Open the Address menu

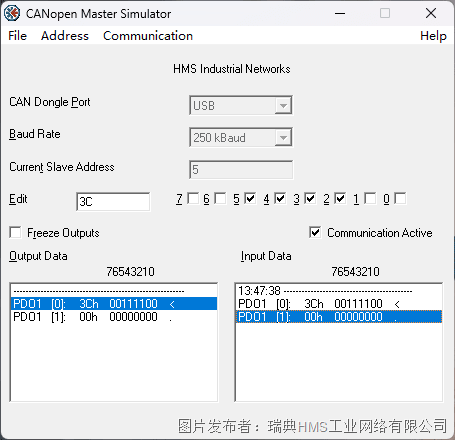click(65, 36)
